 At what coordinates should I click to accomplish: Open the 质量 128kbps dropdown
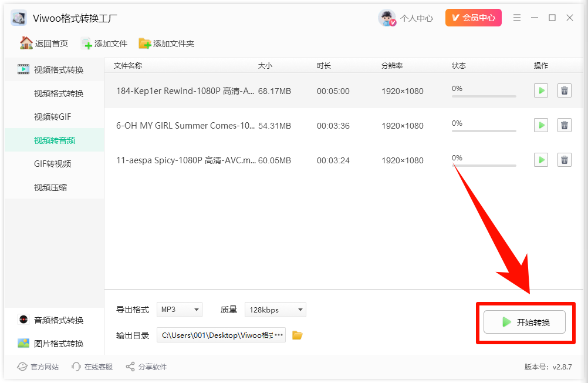[x=275, y=310]
